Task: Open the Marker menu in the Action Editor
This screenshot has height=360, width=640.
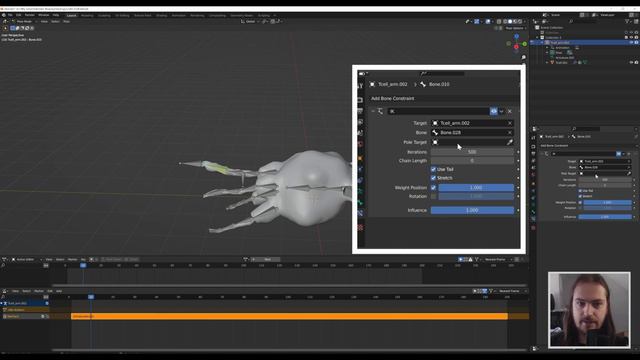Action: click(72, 259)
